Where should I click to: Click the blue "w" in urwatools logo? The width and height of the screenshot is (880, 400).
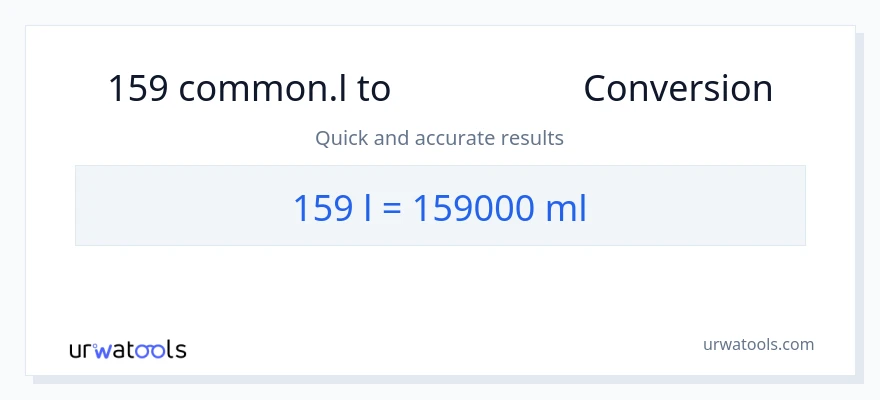(103, 350)
